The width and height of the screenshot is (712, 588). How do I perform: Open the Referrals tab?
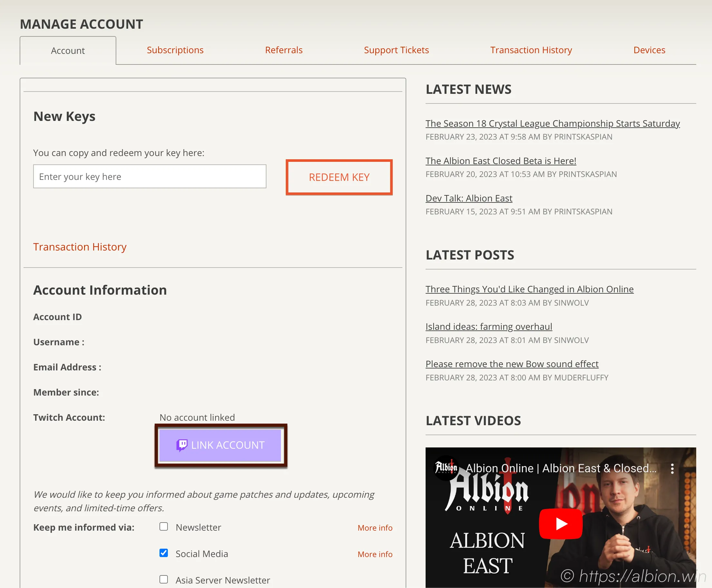(x=284, y=50)
